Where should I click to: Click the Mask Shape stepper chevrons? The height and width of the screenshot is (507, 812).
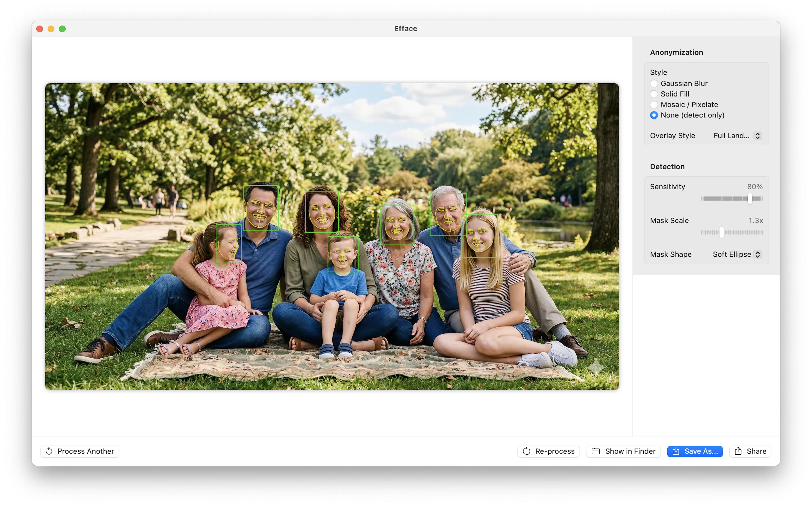point(758,254)
